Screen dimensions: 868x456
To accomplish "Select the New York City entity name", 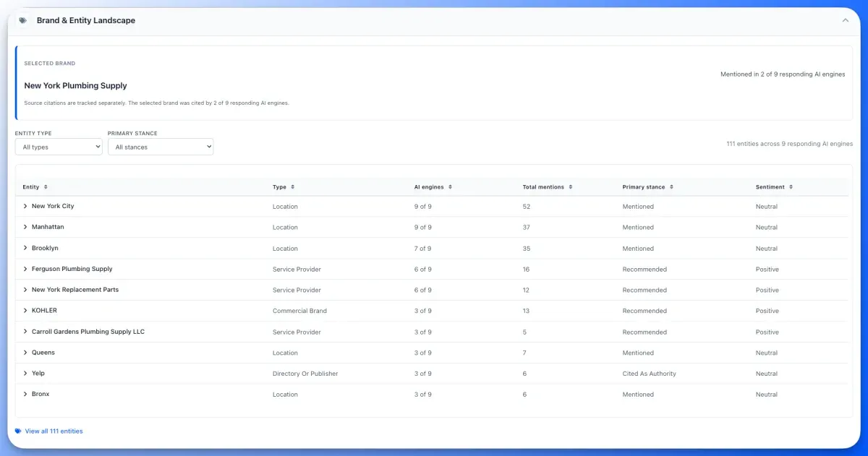I will coord(53,206).
